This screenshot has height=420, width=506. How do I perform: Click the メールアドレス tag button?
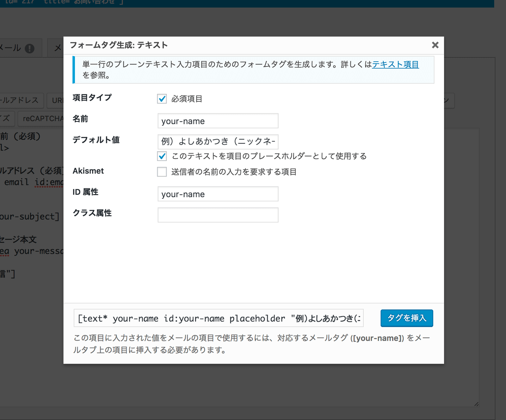tap(21, 101)
